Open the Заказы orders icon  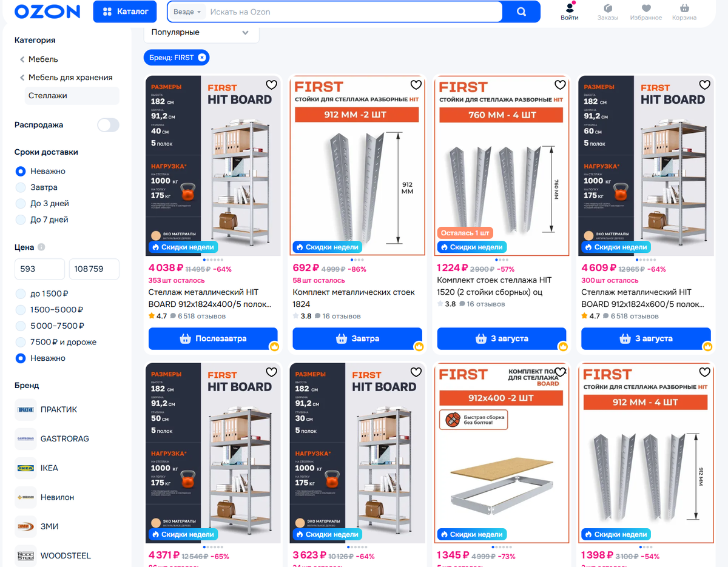pos(607,12)
